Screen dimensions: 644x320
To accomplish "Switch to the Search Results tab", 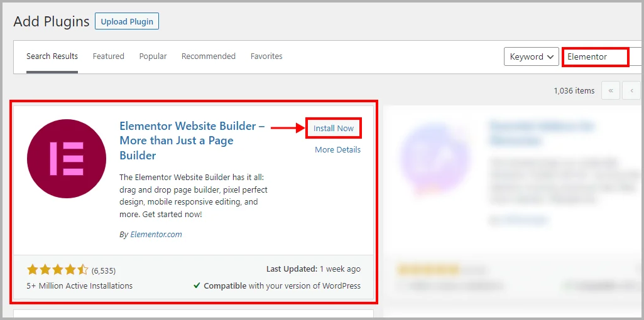I will point(52,56).
